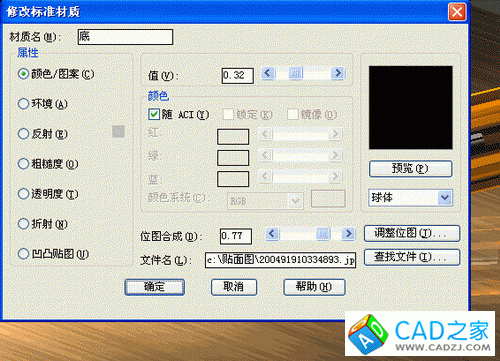Click the 预览 button
Screen dimensions: 500x361
(x=411, y=169)
